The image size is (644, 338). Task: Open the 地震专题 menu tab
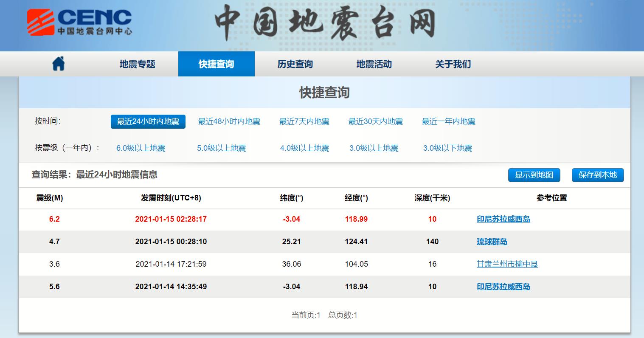coord(137,64)
